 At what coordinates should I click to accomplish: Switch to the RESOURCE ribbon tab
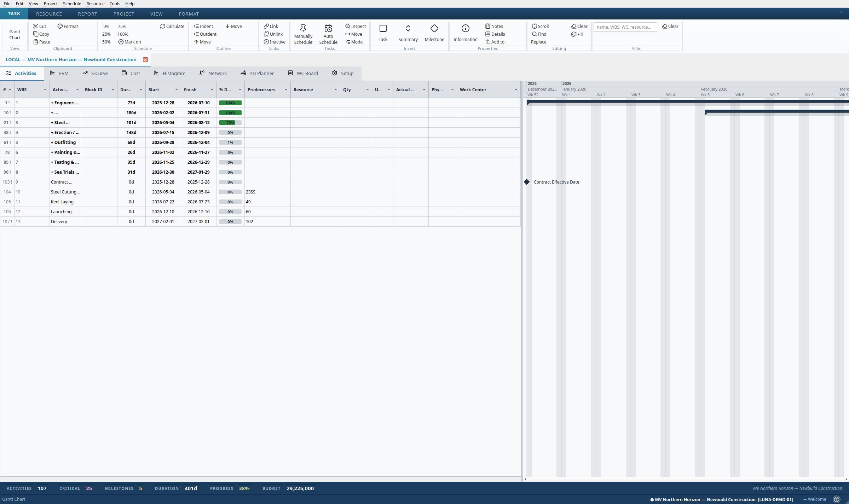coord(49,14)
